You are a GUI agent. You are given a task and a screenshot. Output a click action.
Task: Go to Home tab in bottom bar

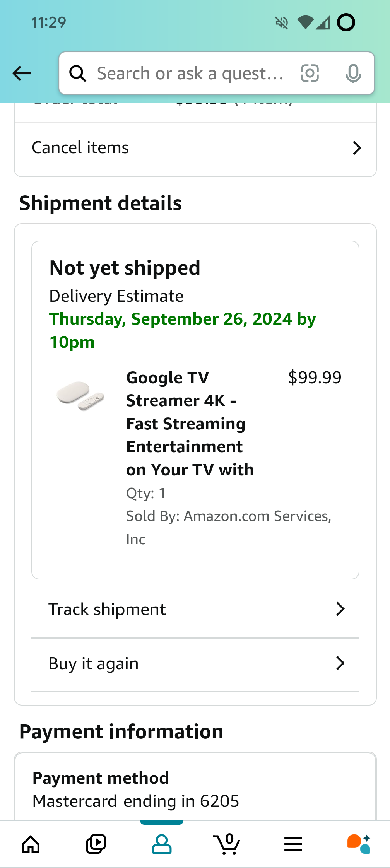coord(31,844)
